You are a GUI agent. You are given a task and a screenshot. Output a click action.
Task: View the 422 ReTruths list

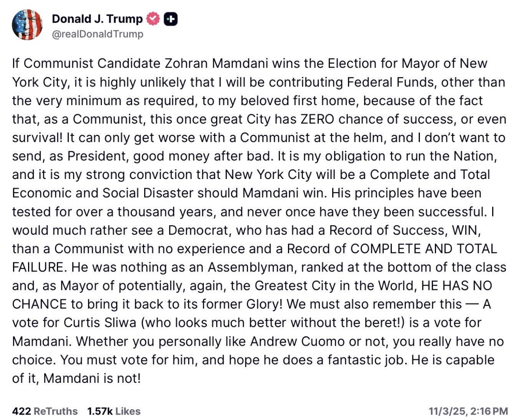tap(45, 411)
